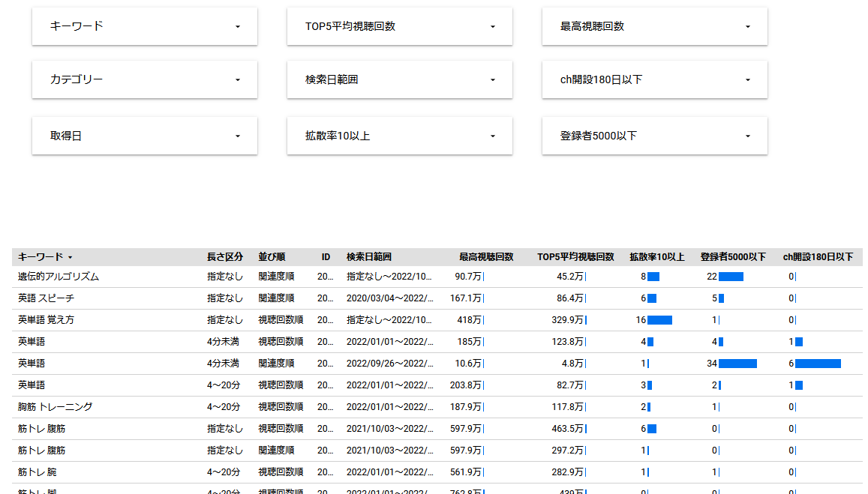Open the 取得日 filter dropdown
The width and height of the screenshot is (868, 494).
[x=144, y=136]
